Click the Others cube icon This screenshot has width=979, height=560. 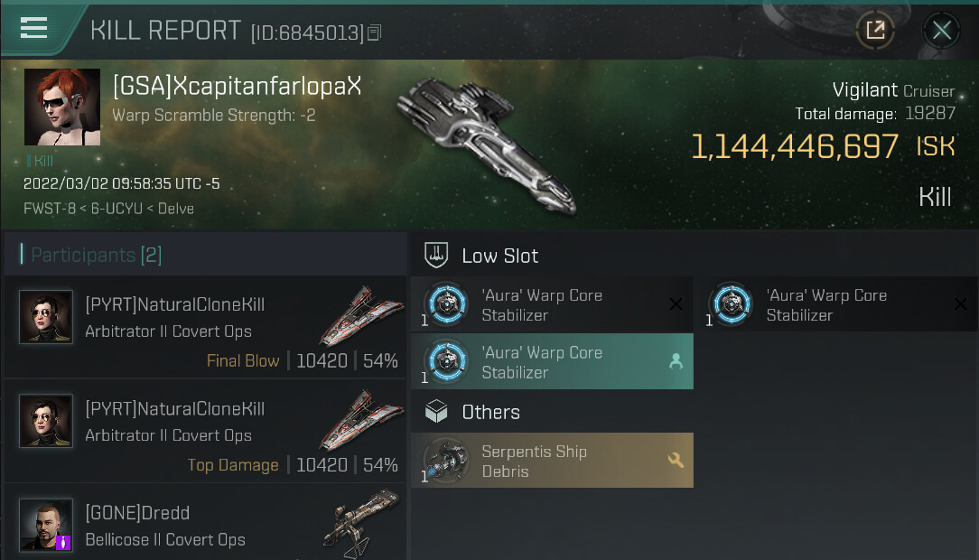pyautogui.click(x=436, y=412)
